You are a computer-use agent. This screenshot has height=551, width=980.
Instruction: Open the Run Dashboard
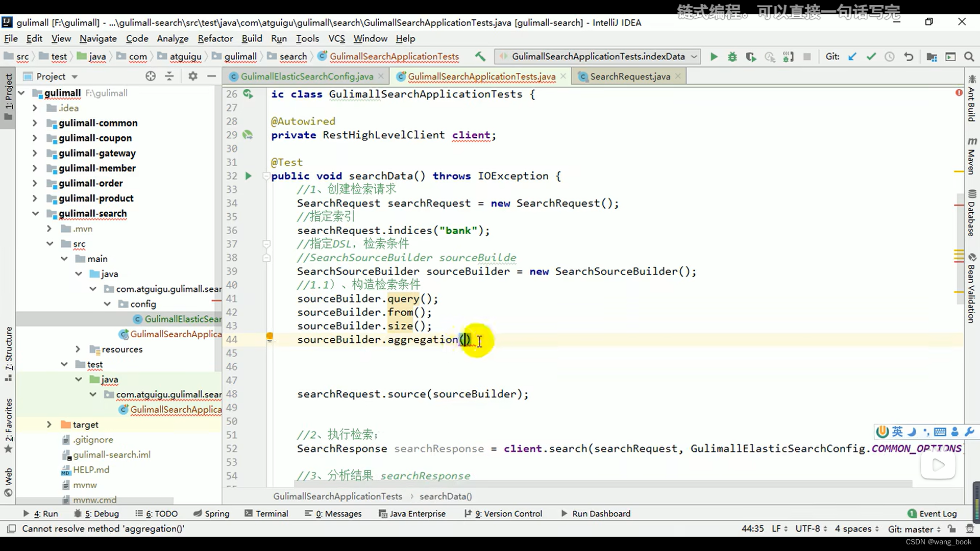pyautogui.click(x=596, y=514)
